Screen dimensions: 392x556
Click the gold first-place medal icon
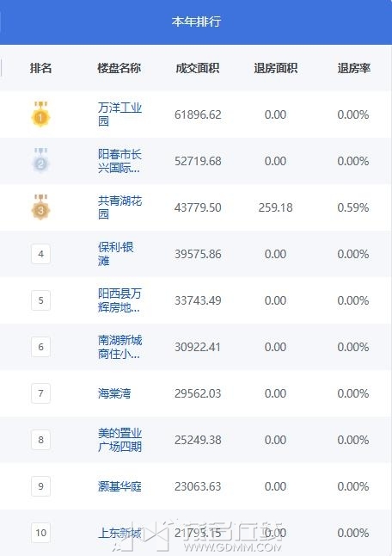(40, 114)
